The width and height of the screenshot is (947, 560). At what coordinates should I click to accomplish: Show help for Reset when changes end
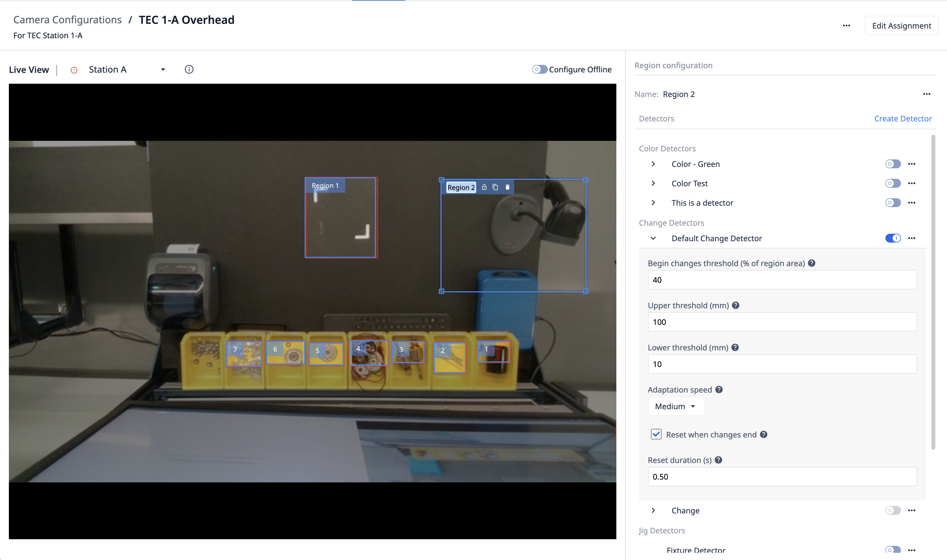(763, 434)
